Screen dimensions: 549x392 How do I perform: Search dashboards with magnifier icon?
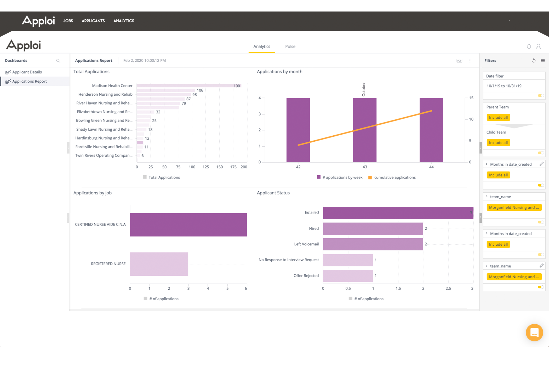coord(58,61)
